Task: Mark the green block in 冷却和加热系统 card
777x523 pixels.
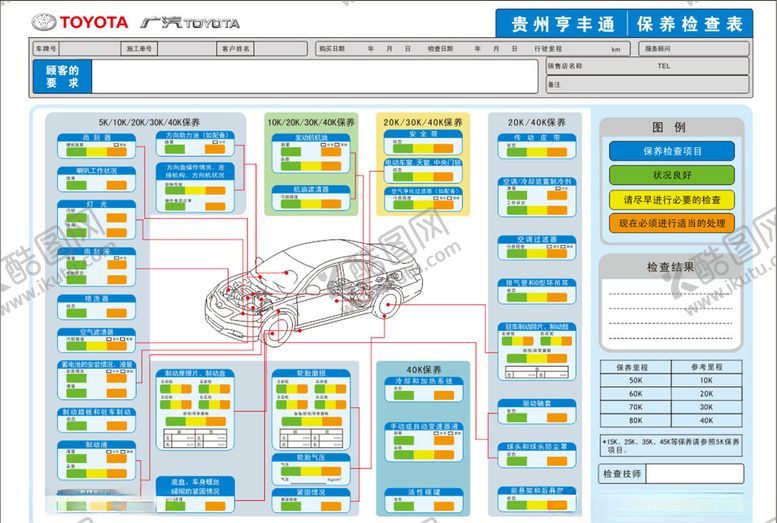Action: (404, 396)
